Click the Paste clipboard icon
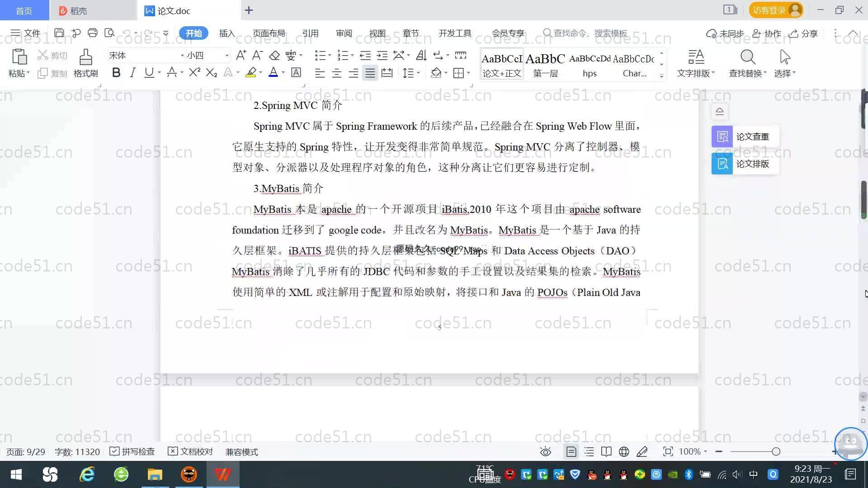Viewport: 868px width, 488px height. click(x=19, y=57)
